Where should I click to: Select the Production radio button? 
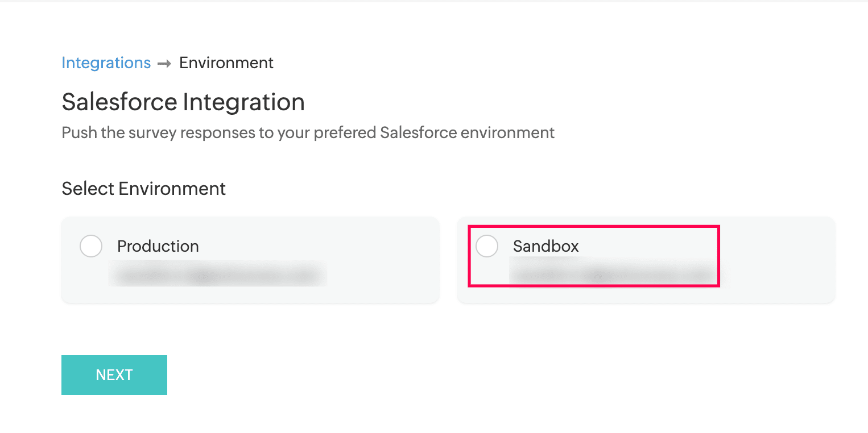tap(91, 246)
